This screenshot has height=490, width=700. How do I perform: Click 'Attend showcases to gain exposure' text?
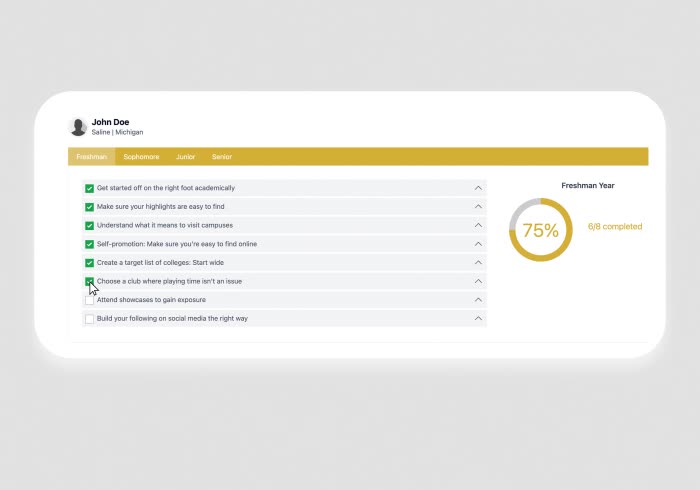[151, 300]
